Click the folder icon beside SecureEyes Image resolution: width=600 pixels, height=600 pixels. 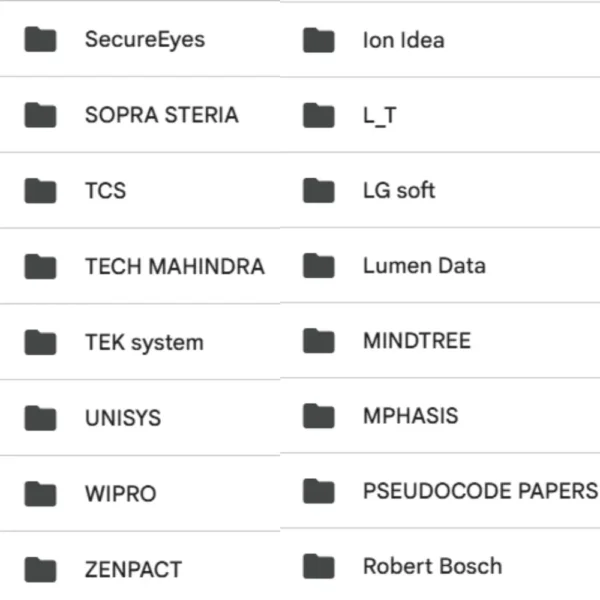tap(40, 40)
